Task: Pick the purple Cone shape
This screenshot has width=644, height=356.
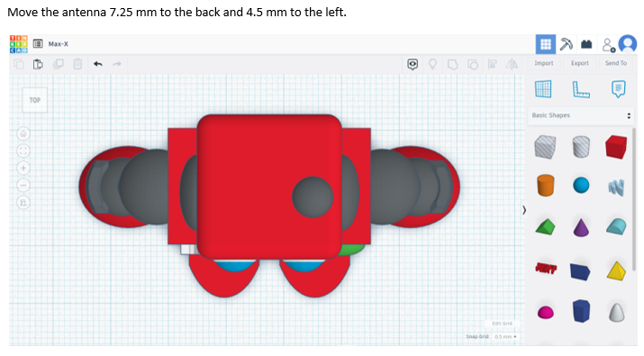Action: (581, 227)
